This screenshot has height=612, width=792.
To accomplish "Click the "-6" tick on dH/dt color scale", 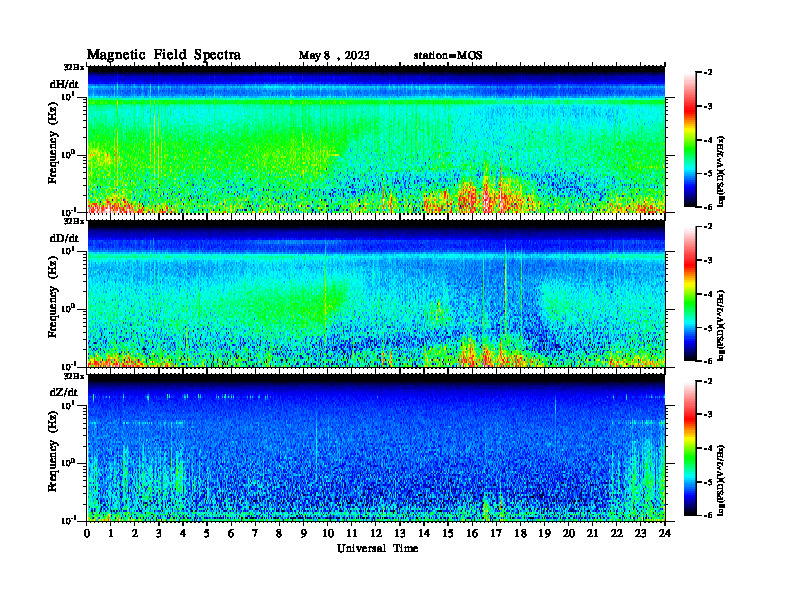I will pos(707,207).
